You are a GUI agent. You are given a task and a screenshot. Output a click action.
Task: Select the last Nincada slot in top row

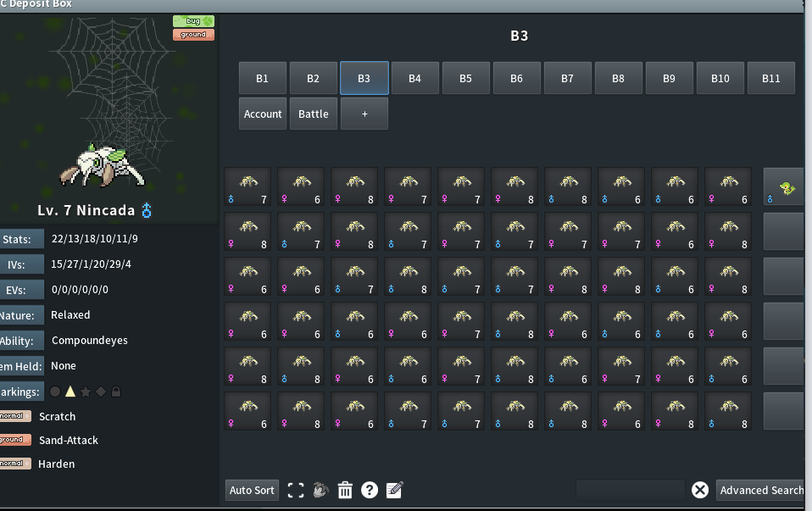(728, 186)
